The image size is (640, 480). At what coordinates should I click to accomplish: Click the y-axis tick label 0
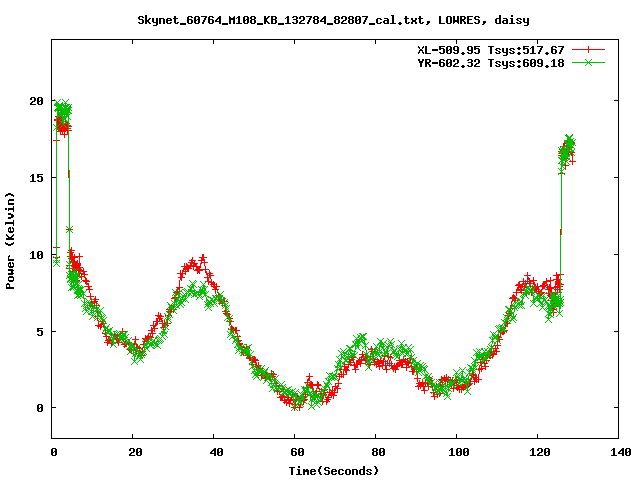coord(40,408)
